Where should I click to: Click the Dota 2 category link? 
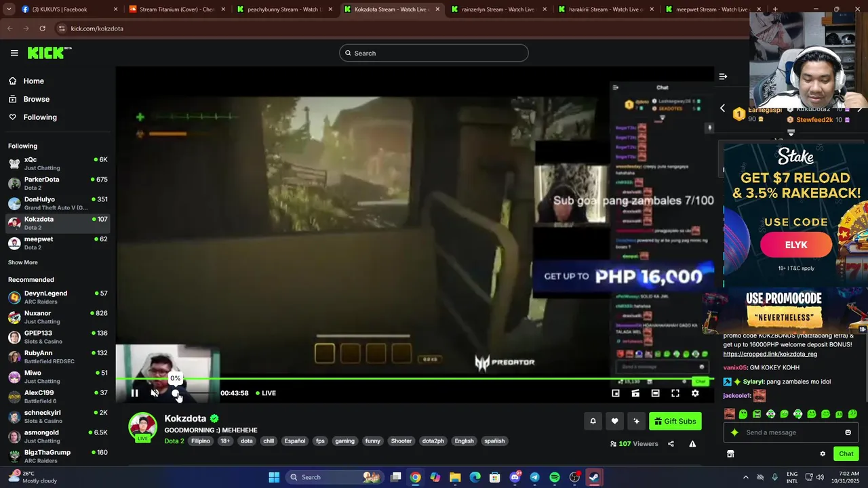(x=174, y=441)
